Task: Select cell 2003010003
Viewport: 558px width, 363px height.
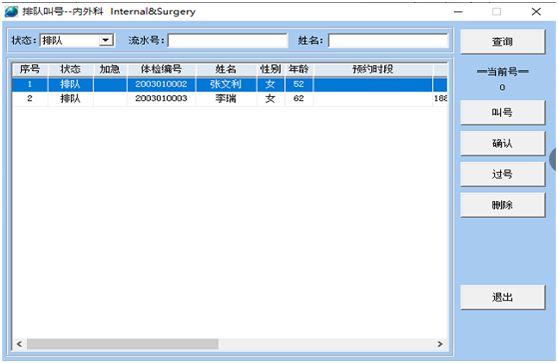Action: 161,99
